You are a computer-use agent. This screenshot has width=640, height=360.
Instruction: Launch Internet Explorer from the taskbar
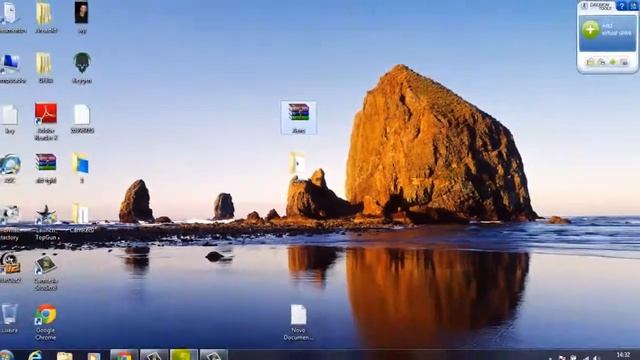pos(36,355)
